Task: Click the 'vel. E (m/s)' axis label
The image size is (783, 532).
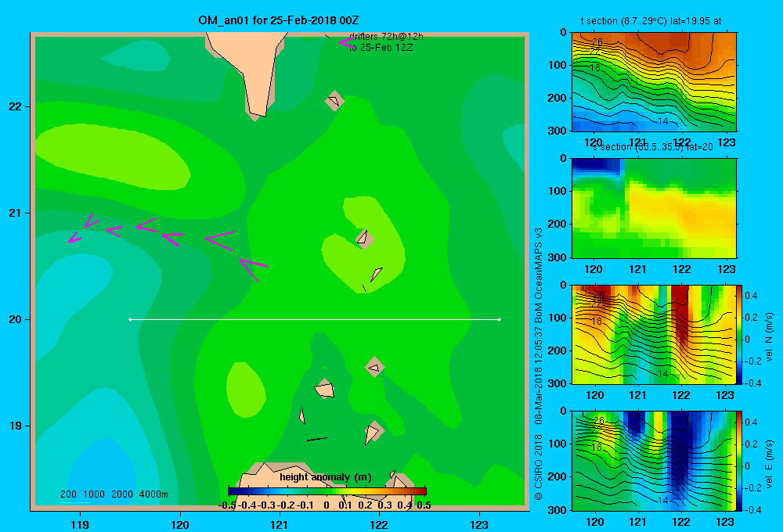Action: pos(770,464)
